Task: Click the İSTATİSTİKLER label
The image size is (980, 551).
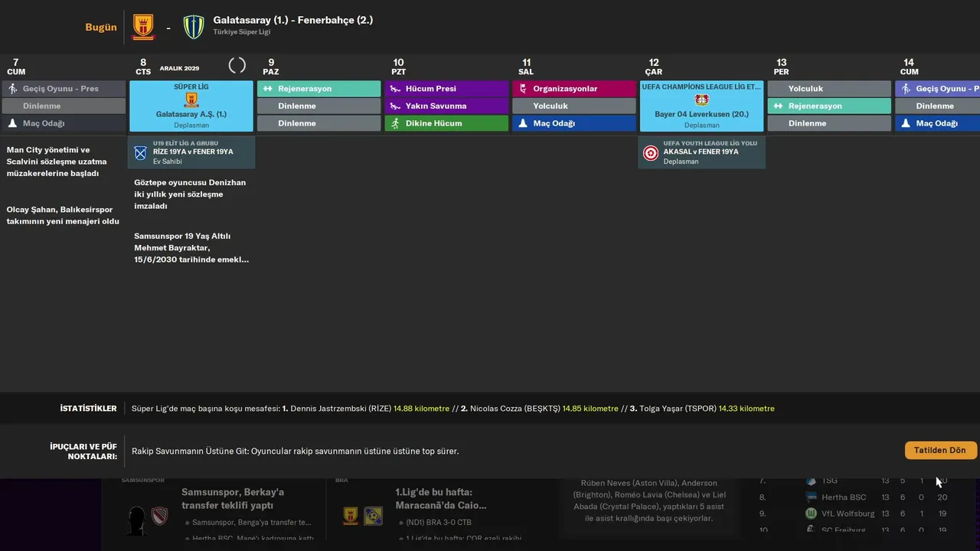Action: [x=89, y=409]
